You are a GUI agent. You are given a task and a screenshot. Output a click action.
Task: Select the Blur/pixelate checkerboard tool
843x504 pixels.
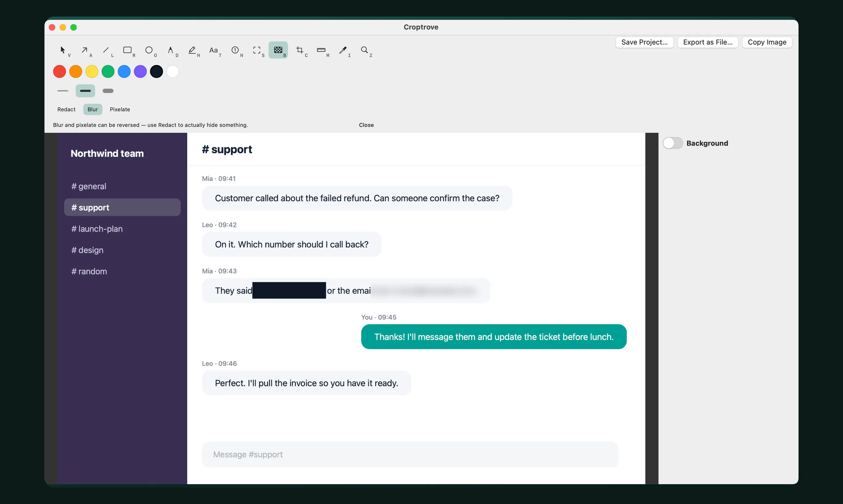click(278, 50)
